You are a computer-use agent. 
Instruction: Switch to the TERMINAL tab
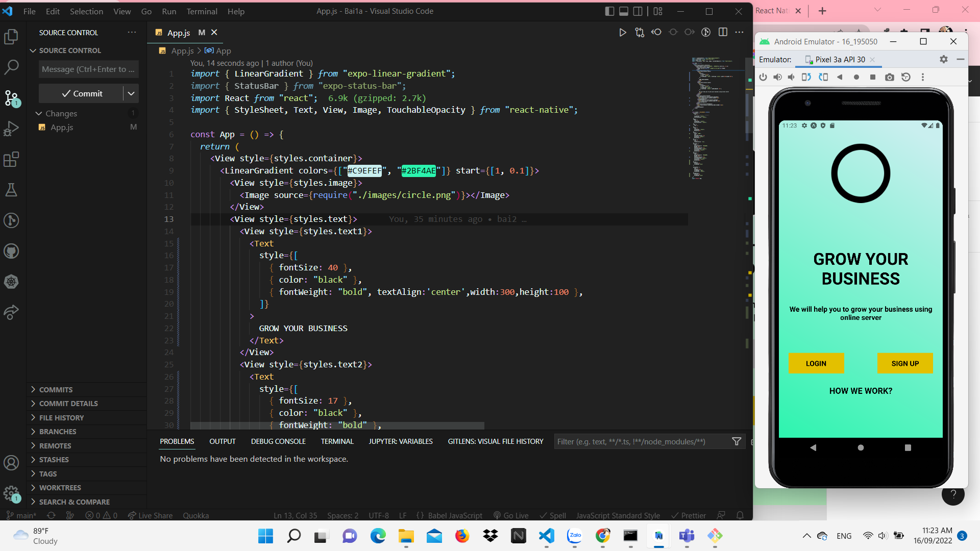pyautogui.click(x=337, y=441)
